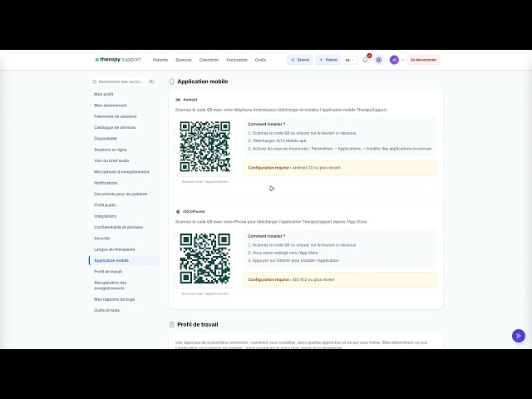Open the floating assistant button
Screen dimensions: 532x399
coord(519,336)
